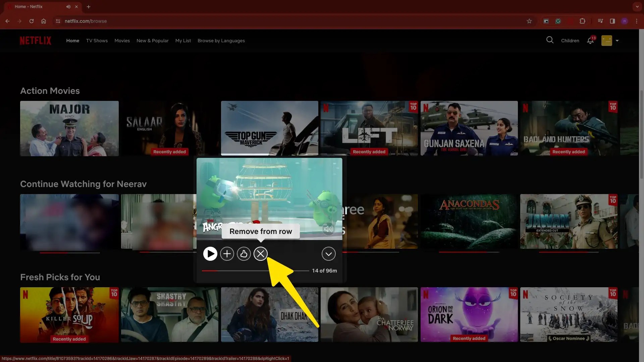The width and height of the screenshot is (644, 362).
Task: Switch to the TV Shows section
Action: point(97,41)
